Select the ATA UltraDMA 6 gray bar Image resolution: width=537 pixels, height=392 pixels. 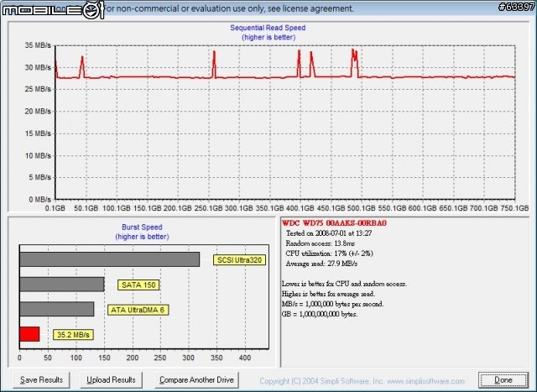pyautogui.click(x=57, y=309)
